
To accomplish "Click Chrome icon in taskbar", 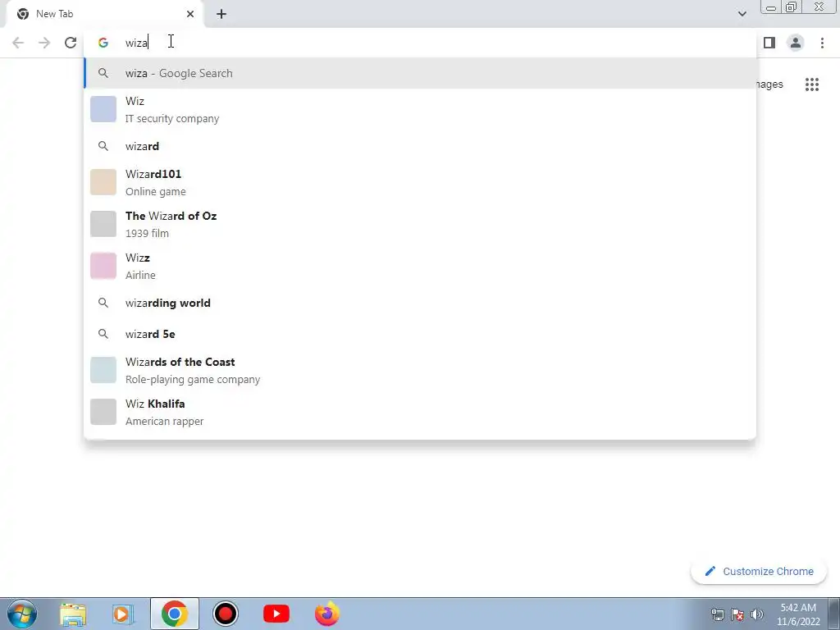I will pos(174,614).
